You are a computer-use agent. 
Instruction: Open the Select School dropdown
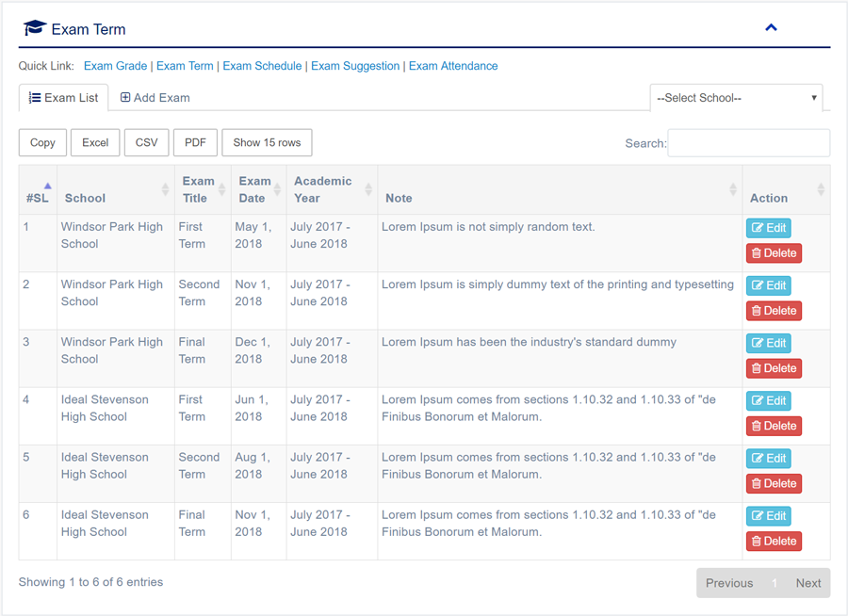click(736, 98)
